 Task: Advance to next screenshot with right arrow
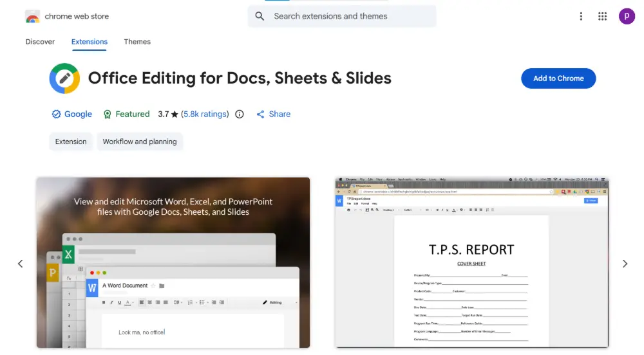[x=625, y=264]
